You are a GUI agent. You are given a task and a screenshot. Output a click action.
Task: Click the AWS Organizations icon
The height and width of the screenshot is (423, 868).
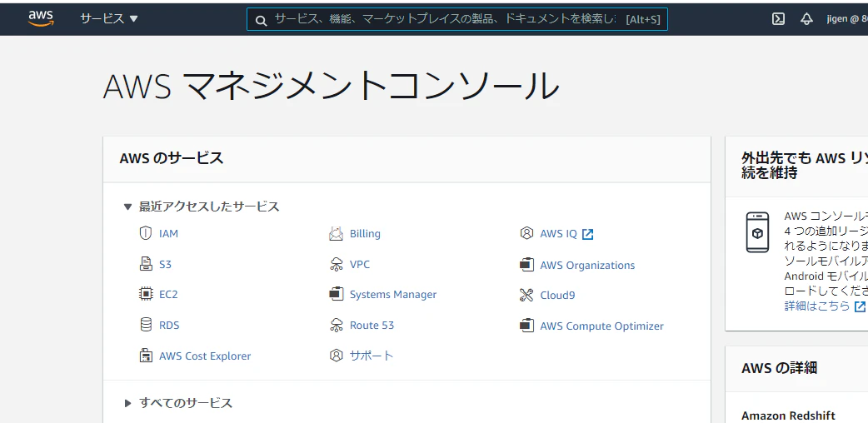pos(526,264)
